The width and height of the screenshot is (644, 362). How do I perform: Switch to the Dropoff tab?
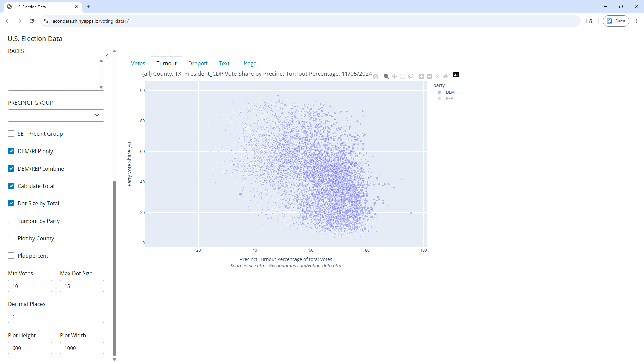click(198, 63)
